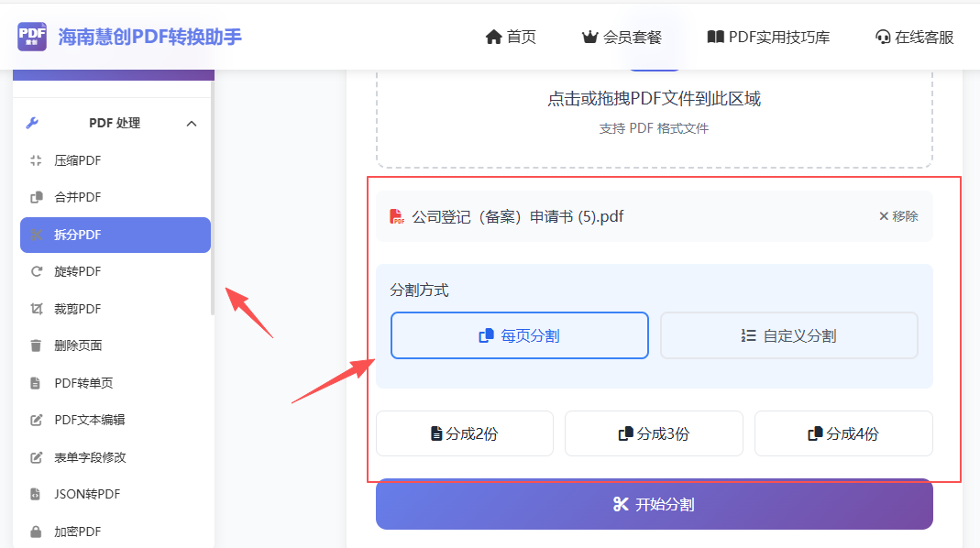Viewport: 980px width, 548px height.
Task: Click the compress icon next to 压缩PDF
Action: pyautogui.click(x=37, y=160)
